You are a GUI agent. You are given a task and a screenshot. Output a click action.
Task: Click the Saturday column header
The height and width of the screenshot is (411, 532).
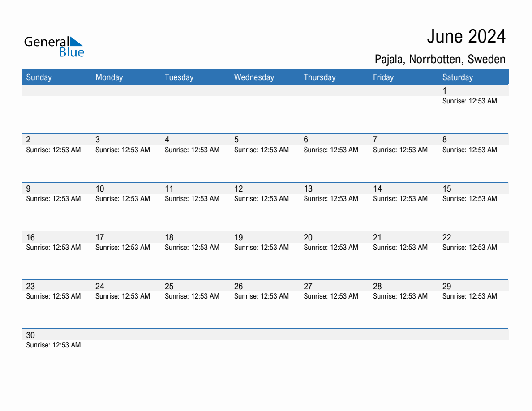[458, 77]
